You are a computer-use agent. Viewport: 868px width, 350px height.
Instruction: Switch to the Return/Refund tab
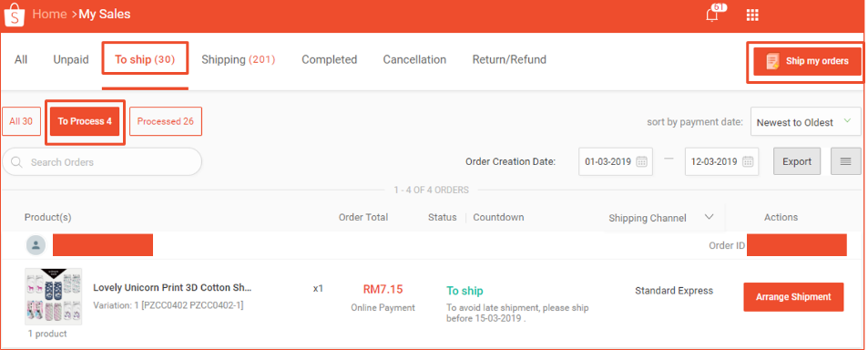pyautogui.click(x=509, y=60)
